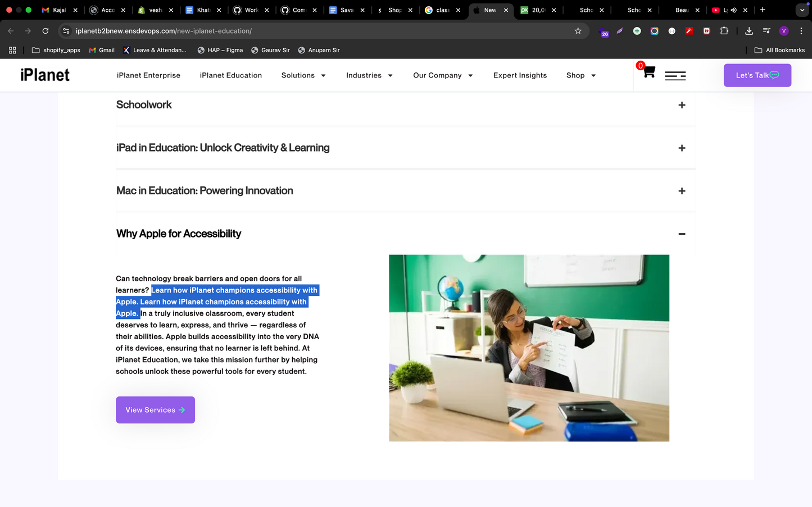812x507 pixels.
Task: Open the Solutions dropdown menu
Action: coord(303,75)
